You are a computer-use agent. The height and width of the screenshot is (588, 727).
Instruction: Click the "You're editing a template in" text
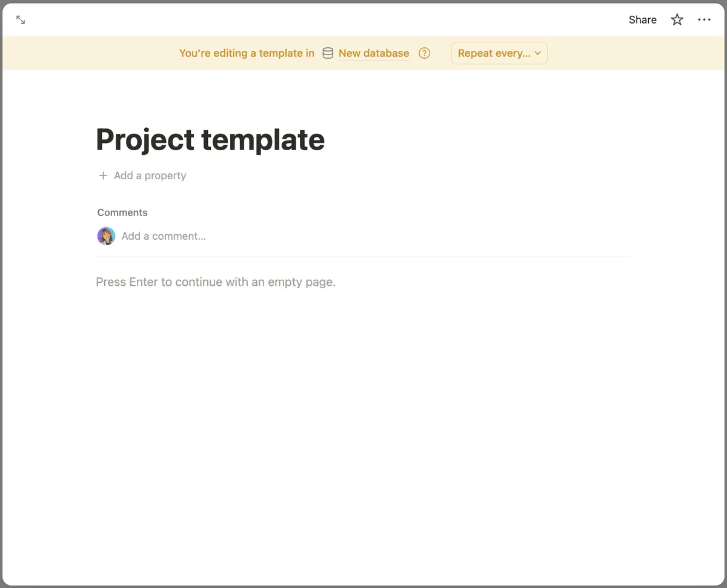point(247,53)
